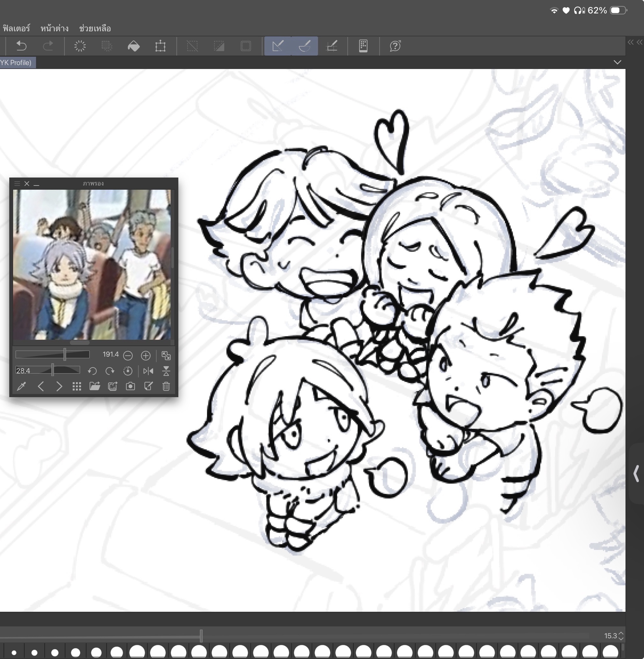644x659 pixels.
Task: Toggle snap to ruler
Action: pyautogui.click(x=277, y=46)
